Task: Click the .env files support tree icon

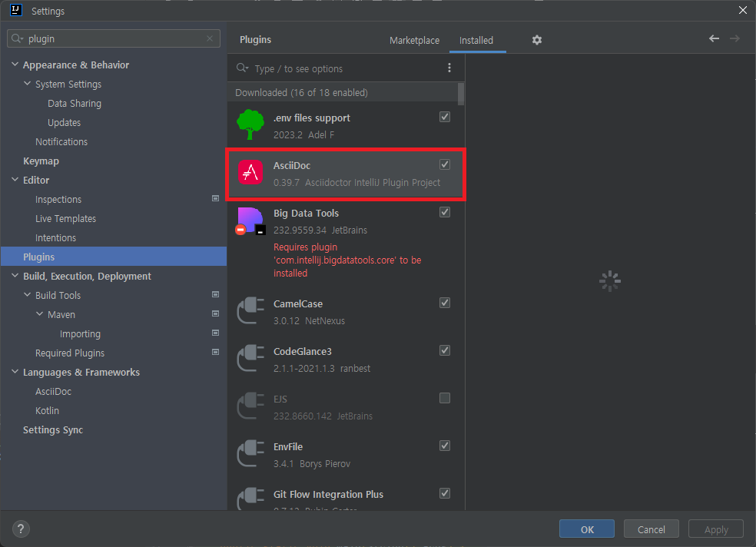Action: point(250,124)
